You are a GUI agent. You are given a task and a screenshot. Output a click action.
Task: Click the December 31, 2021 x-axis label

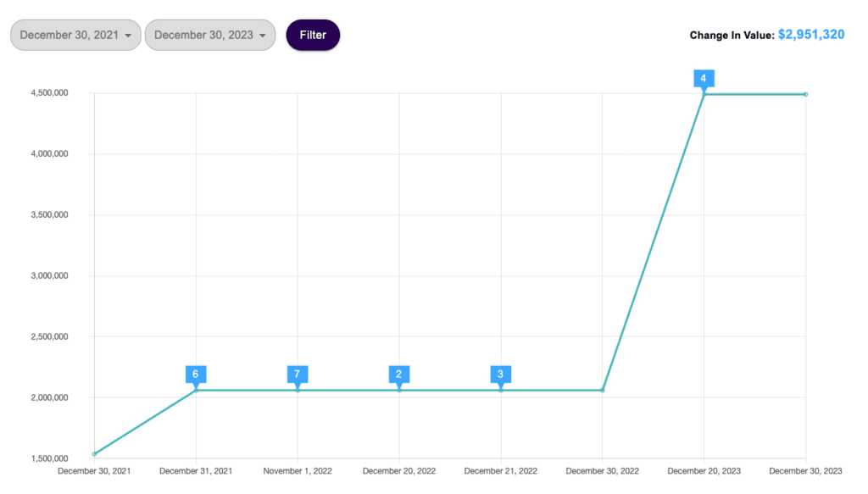coord(196,471)
